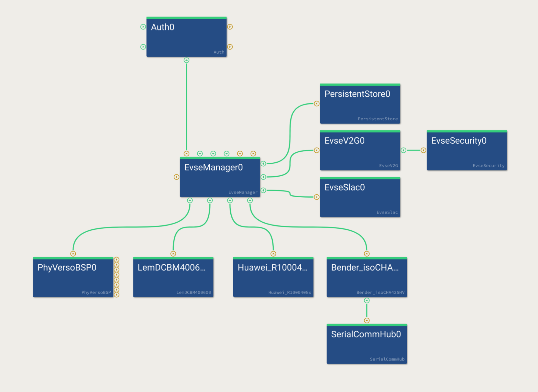The image size is (538, 392).
Task: Select the Auth0 module node
Action: [x=187, y=38]
